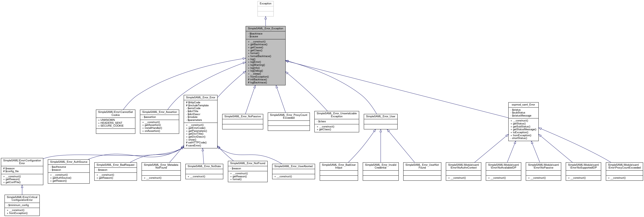Open the SimpleSAML_Error_NoState node title
The width and height of the screenshot is (644, 217).
tap(204, 166)
